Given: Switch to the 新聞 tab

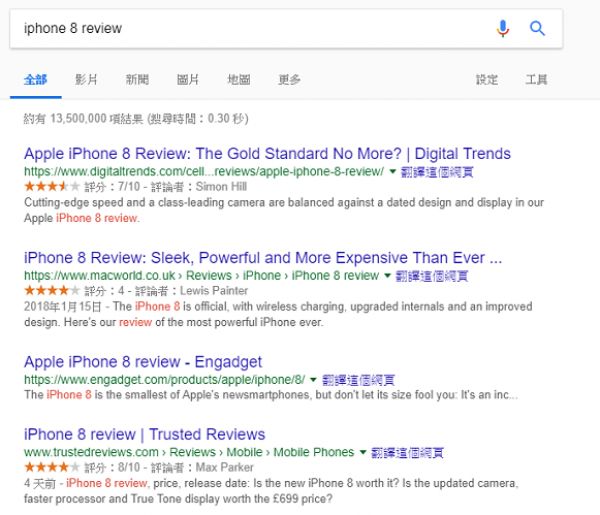Looking at the screenshot, I should (x=137, y=80).
